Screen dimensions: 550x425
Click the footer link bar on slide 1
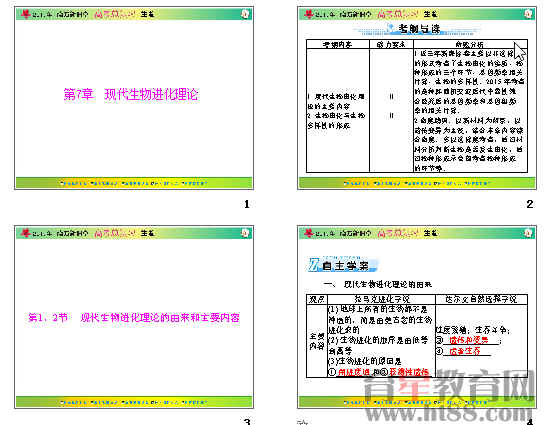coord(134,183)
